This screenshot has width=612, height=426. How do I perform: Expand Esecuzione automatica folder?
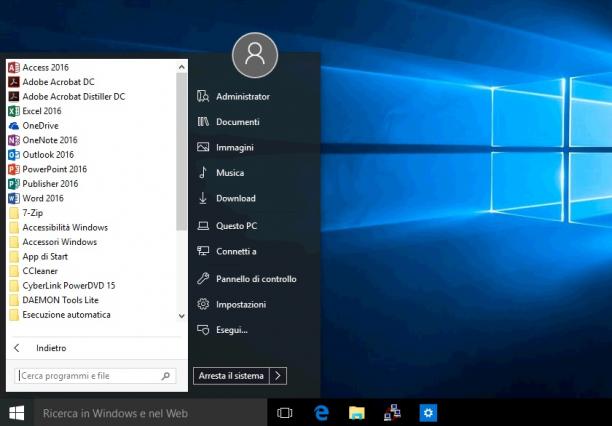click(x=59, y=315)
